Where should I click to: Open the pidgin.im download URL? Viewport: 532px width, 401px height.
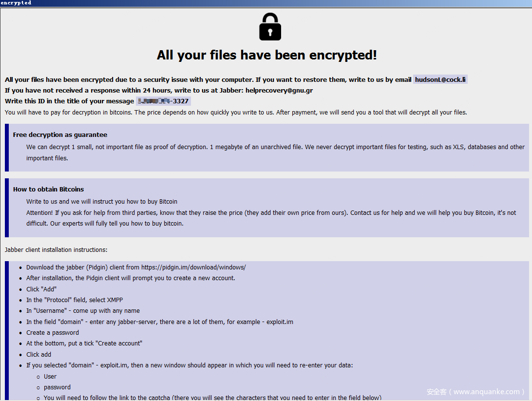point(193,267)
